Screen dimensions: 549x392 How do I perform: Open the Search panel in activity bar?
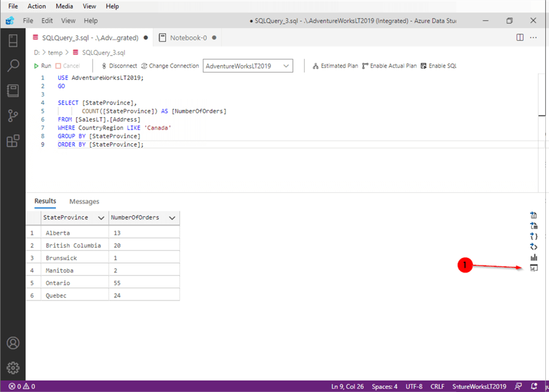coord(12,66)
